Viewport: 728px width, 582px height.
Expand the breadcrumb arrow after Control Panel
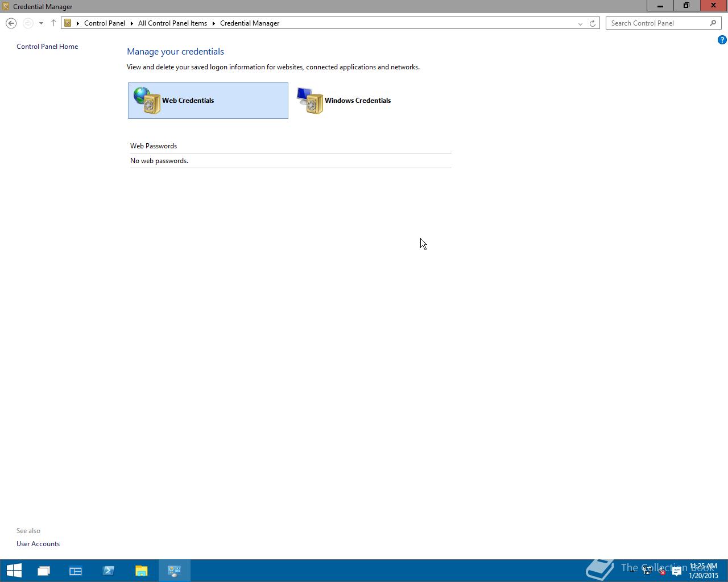click(x=131, y=23)
